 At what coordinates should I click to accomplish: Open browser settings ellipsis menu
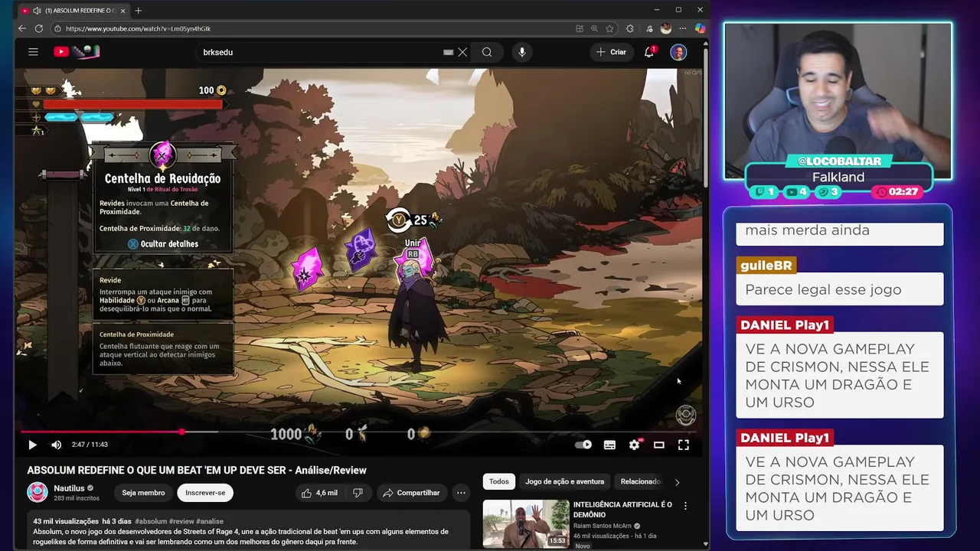tap(682, 28)
